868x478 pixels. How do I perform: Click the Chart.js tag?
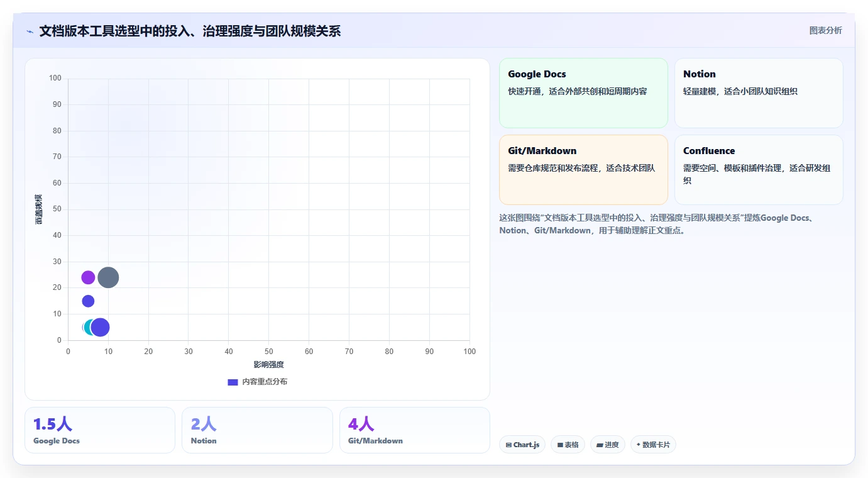[x=522, y=445]
